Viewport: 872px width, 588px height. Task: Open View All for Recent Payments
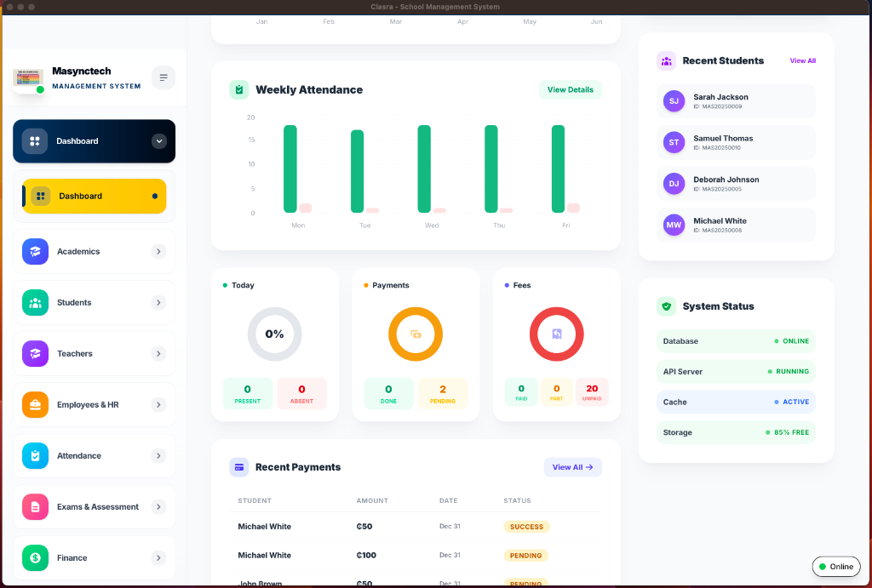(572, 467)
